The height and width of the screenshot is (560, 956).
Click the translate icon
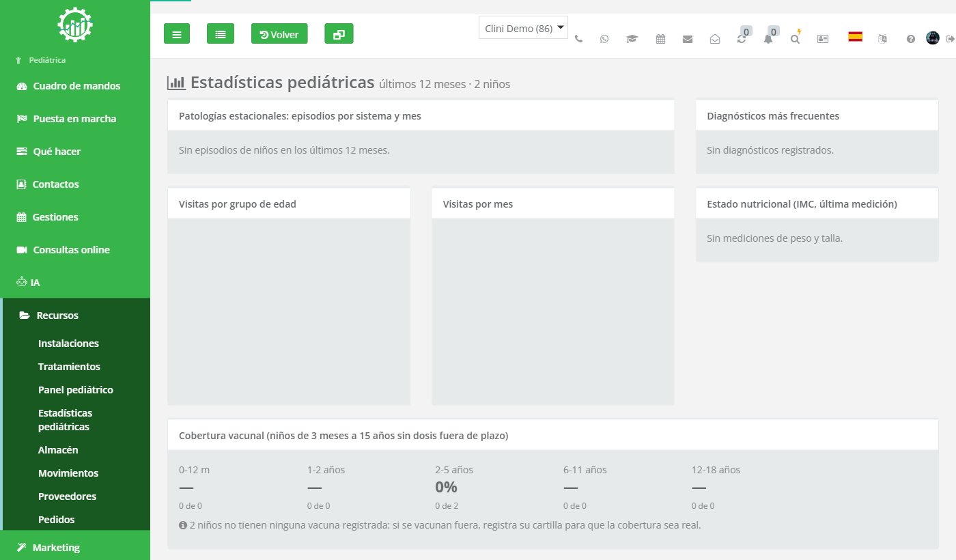coord(882,39)
